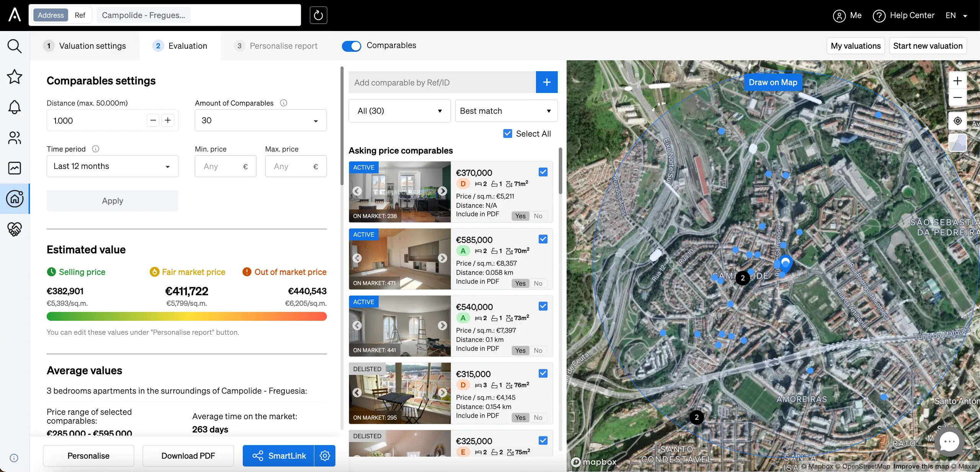980x472 pixels.
Task: Zoom out on the map
Action: tap(957, 98)
